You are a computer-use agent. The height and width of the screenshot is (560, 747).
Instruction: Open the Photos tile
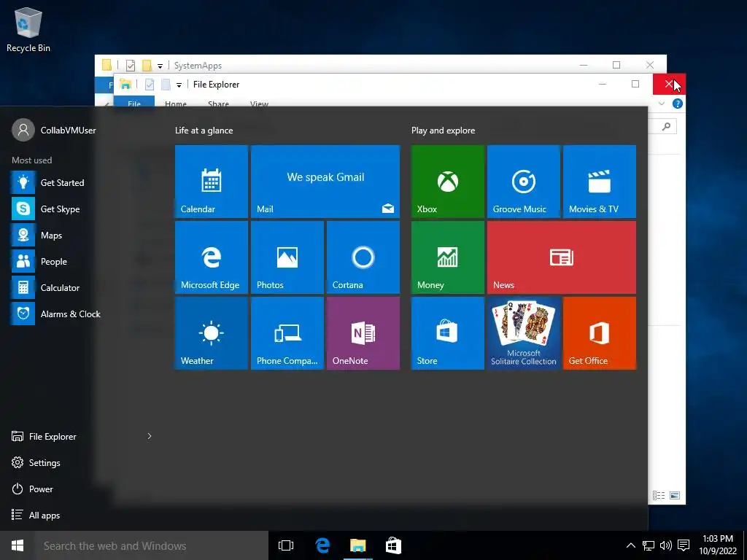coord(287,257)
